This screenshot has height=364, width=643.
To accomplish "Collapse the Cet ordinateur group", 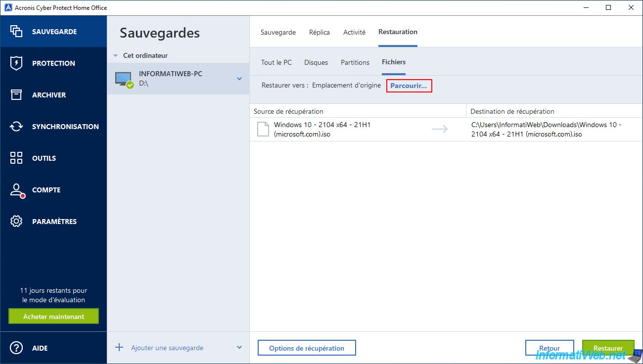I will [x=116, y=56].
